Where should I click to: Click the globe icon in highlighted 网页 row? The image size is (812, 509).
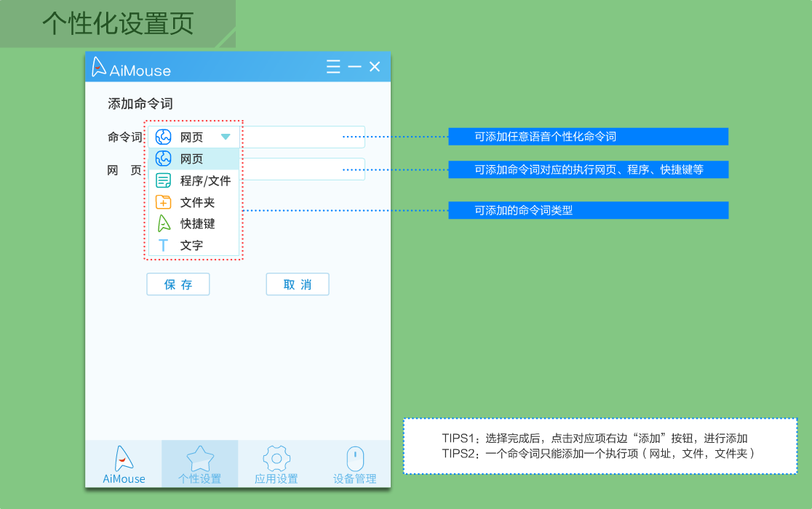(x=164, y=159)
